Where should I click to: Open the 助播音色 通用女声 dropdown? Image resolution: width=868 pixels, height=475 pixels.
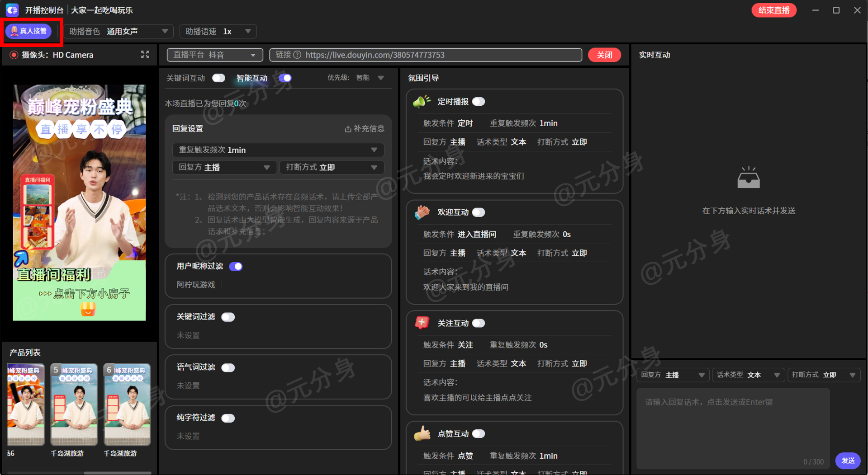pyautogui.click(x=119, y=31)
